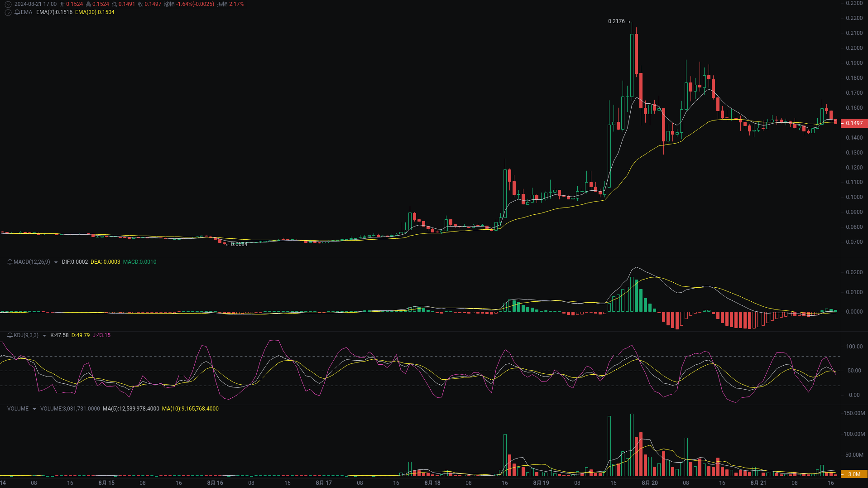Click the 150.00M volume axis label
Viewport: 868px width, 488px height.
point(854,413)
